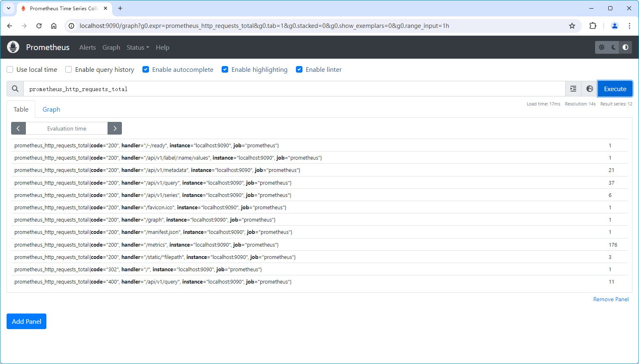The height and width of the screenshot is (364, 639).
Task: Open browser extensions menu
Action: pos(593,26)
